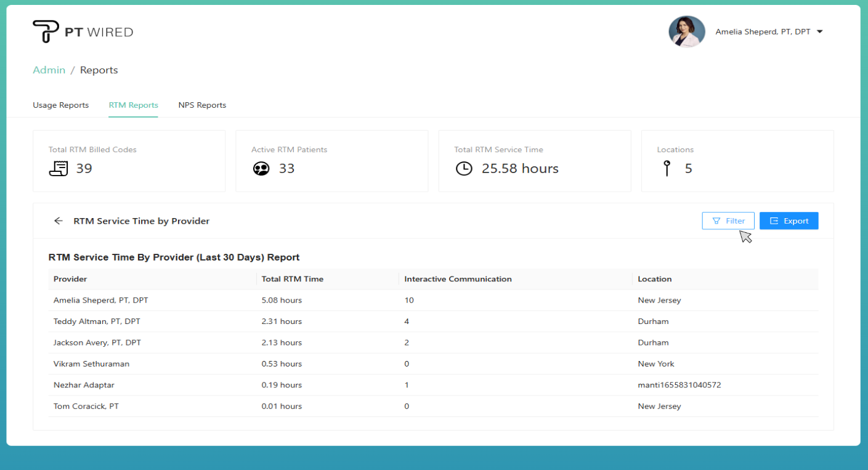Open Amelia Sheperd profile name menu
The width and height of the screenshot is (868, 470).
tap(763, 32)
